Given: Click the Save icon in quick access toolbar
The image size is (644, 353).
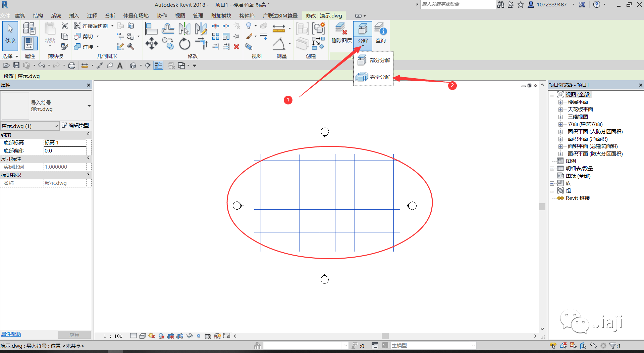Looking at the screenshot, I should [16, 65].
